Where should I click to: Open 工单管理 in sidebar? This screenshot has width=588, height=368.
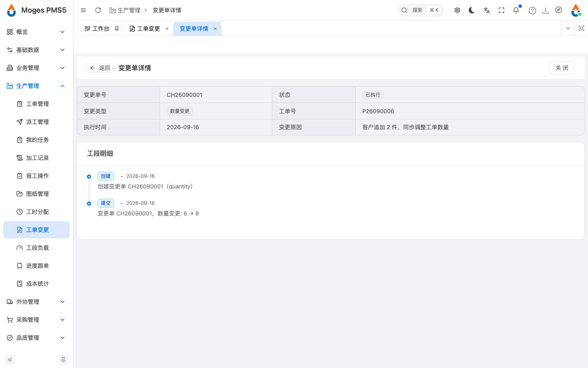[x=36, y=104]
